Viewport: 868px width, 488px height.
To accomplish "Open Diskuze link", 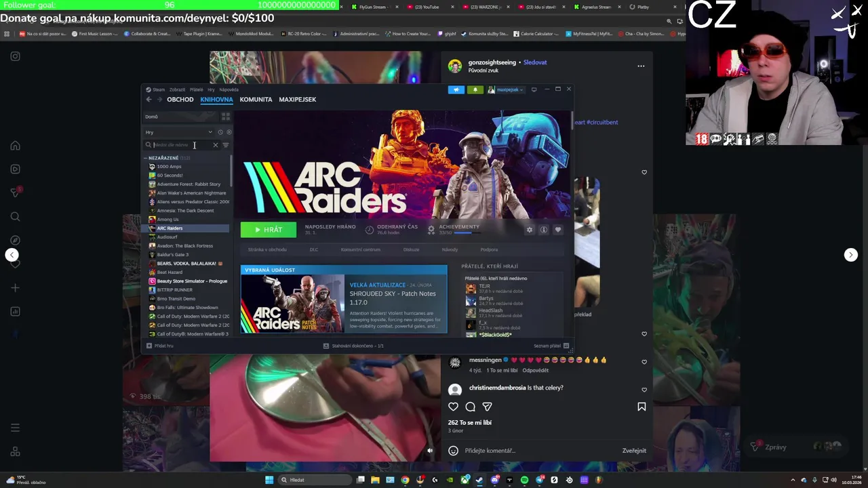I will point(411,249).
